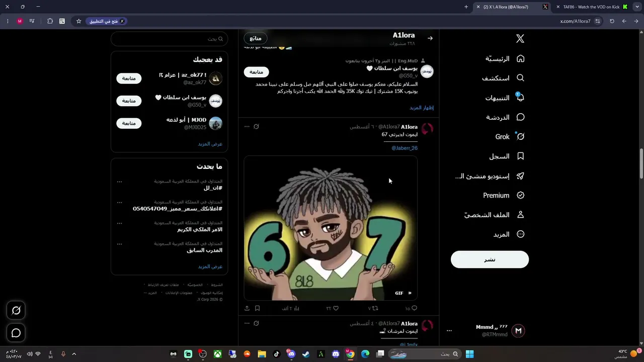Open more options on the ٦ أغسطس post
644x362 pixels.
point(247,127)
